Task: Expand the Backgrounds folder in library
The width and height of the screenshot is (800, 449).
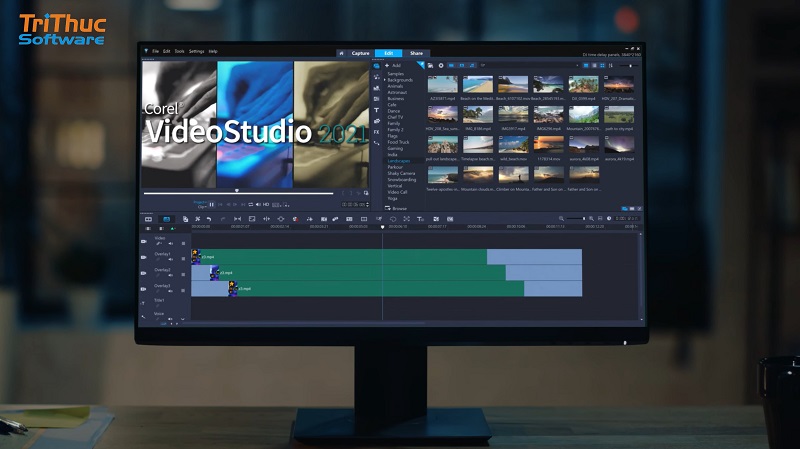Action: 385,81
